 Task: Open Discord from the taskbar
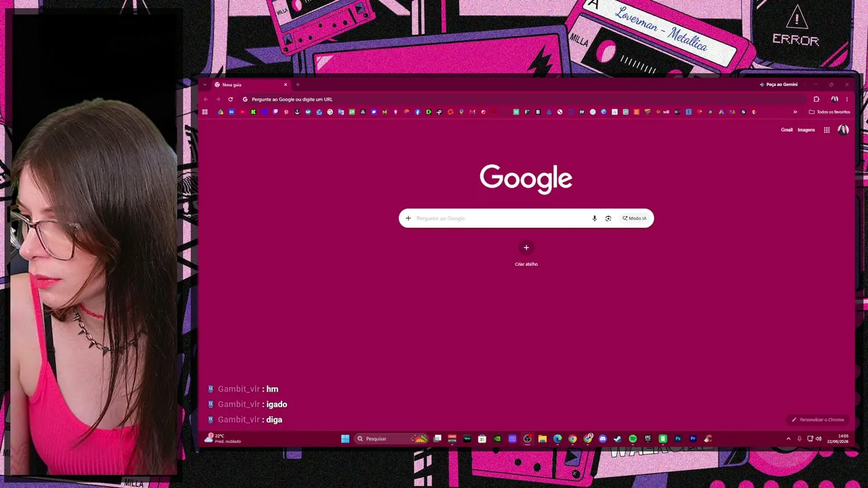pos(602,439)
